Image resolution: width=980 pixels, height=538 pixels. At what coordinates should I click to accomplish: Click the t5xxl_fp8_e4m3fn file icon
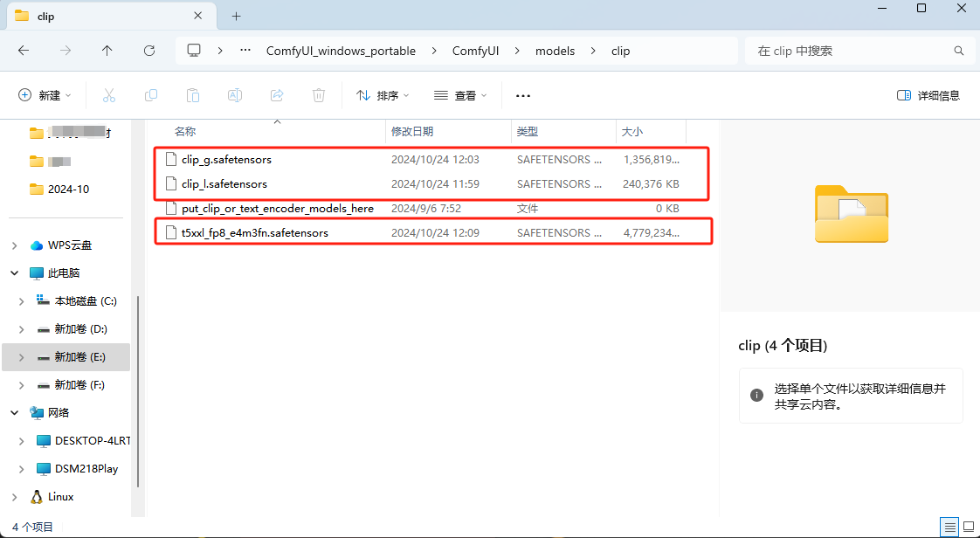170,232
